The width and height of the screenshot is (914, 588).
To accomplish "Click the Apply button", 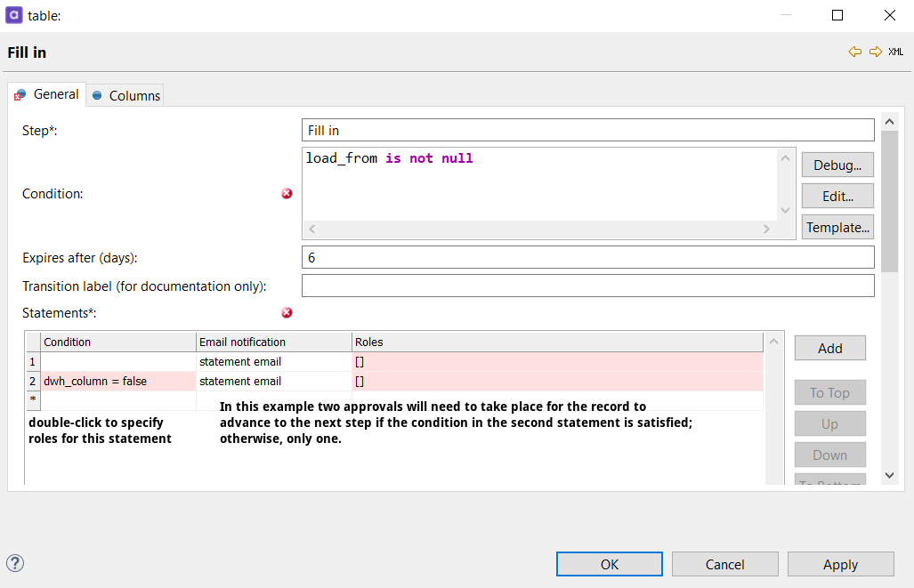I will pos(840,564).
